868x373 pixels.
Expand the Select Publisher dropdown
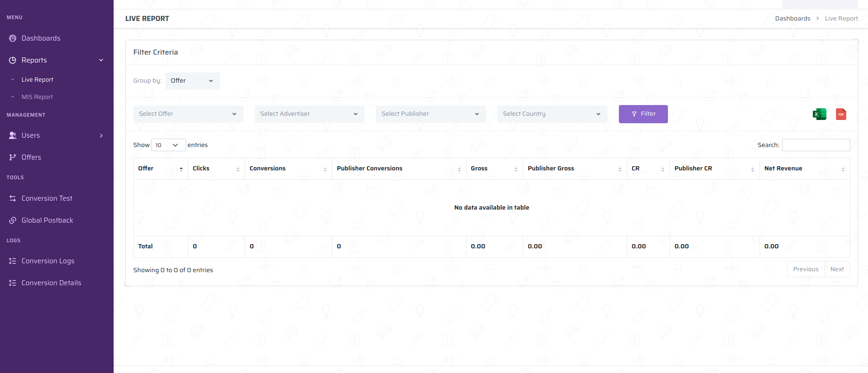point(430,114)
